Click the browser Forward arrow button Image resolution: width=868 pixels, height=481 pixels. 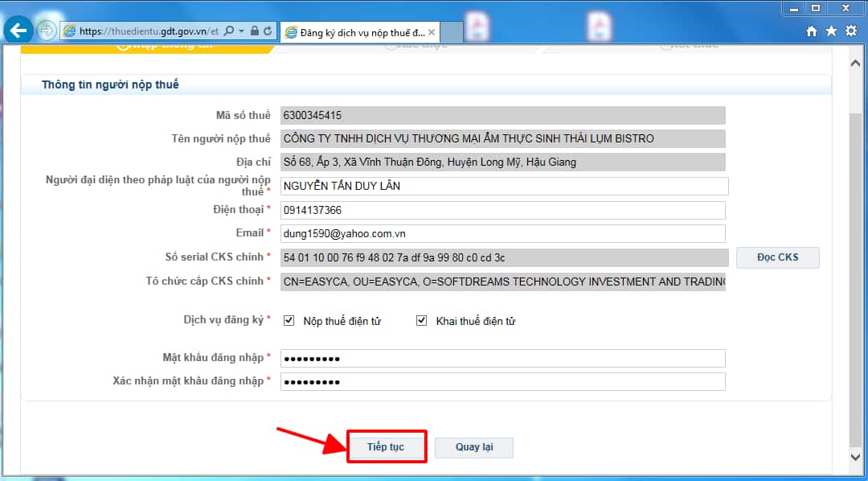(46, 31)
